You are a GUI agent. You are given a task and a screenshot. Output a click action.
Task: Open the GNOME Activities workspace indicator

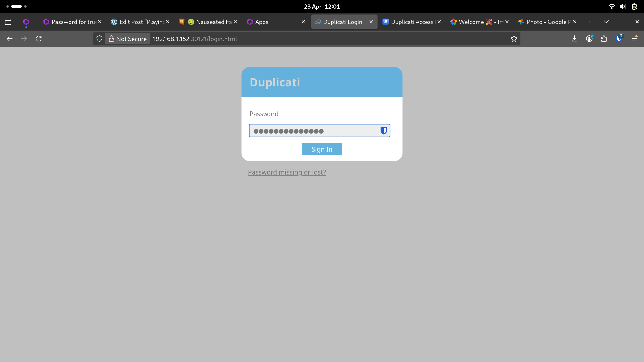(17, 6)
